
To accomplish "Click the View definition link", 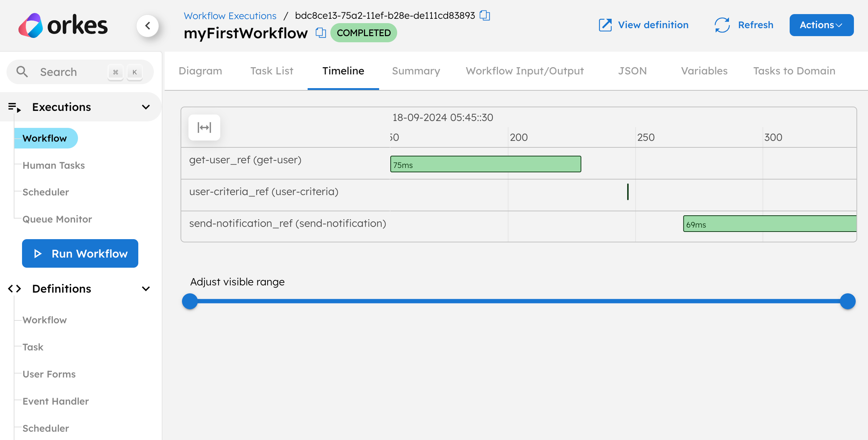I will coord(653,25).
